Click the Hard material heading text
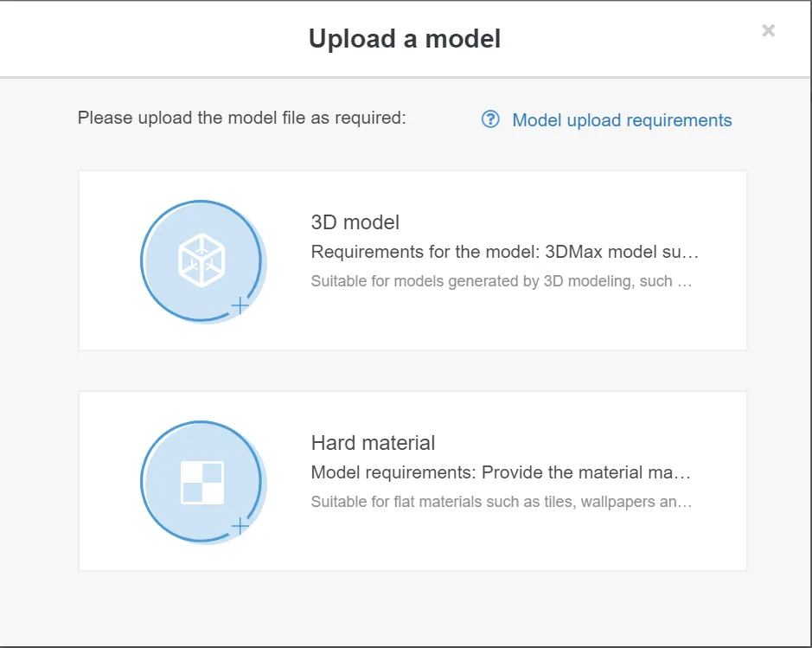Screen dimensions: 812x648 (x=373, y=443)
